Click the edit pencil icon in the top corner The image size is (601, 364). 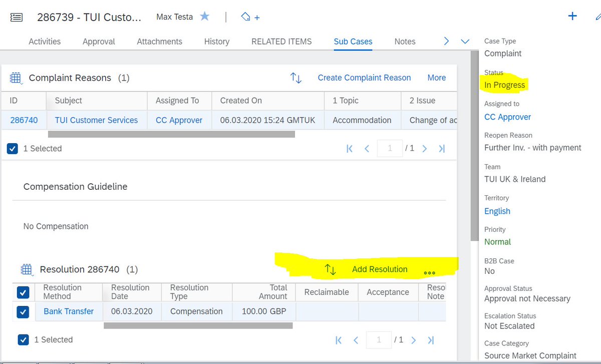(597, 16)
